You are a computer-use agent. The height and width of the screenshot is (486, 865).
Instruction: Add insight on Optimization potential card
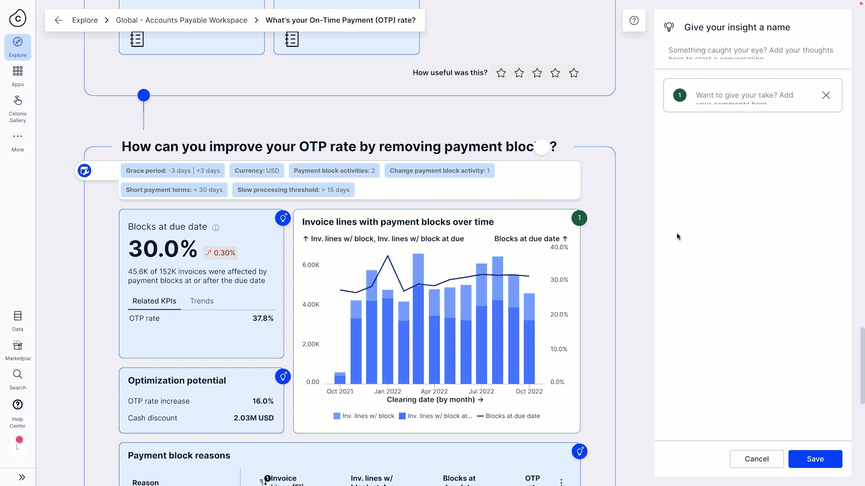282,377
